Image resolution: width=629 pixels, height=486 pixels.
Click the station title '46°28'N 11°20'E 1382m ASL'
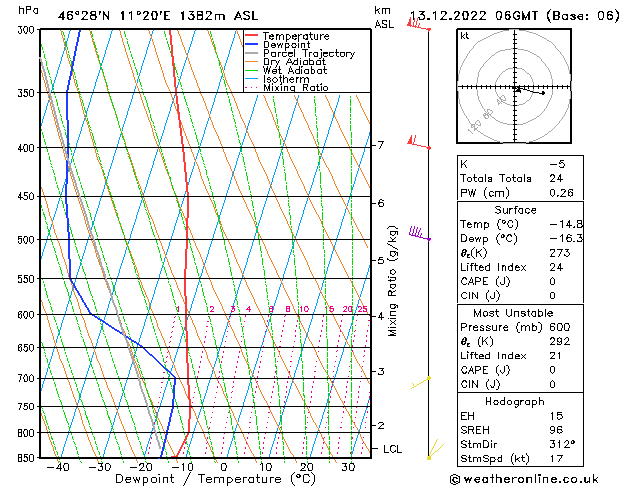coord(158,16)
